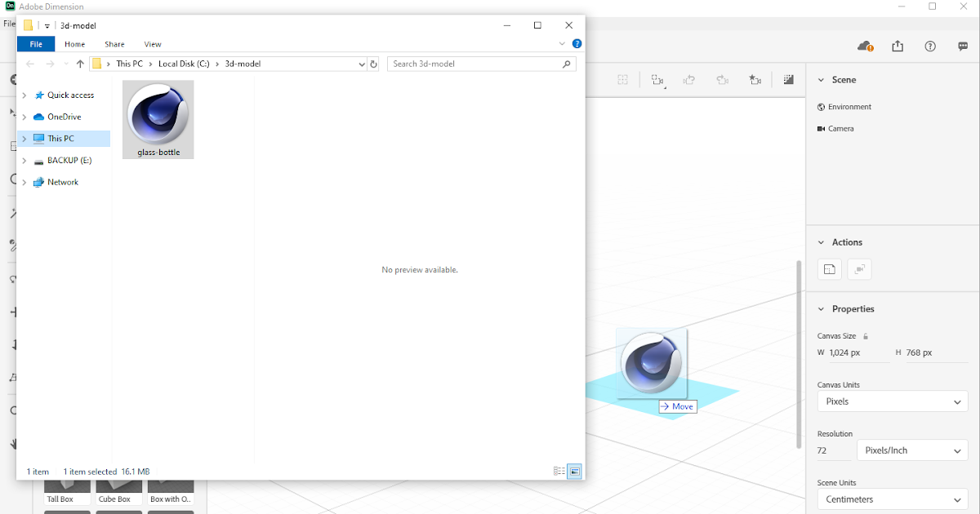
Task: Select the glass-bottle file thumbnail
Action: coord(158,119)
